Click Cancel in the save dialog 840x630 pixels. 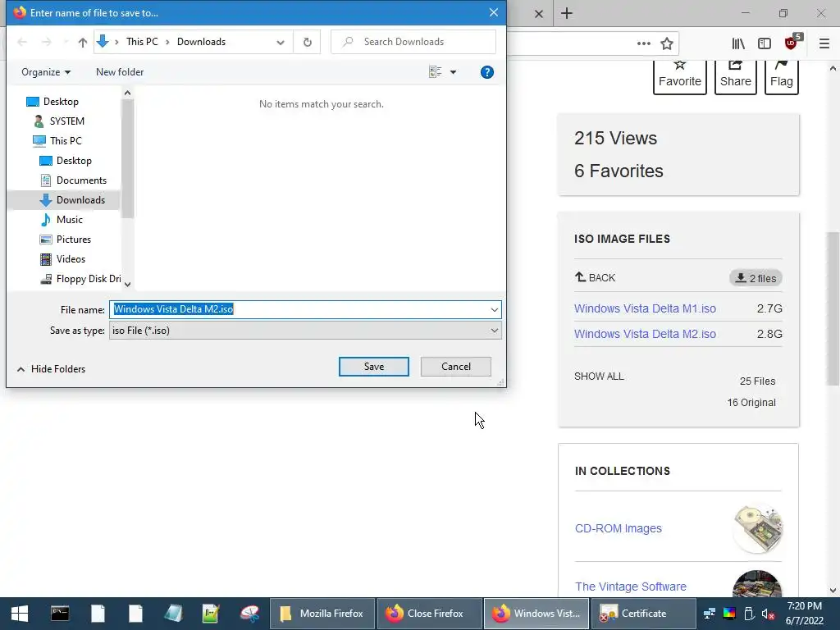[456, 367]
